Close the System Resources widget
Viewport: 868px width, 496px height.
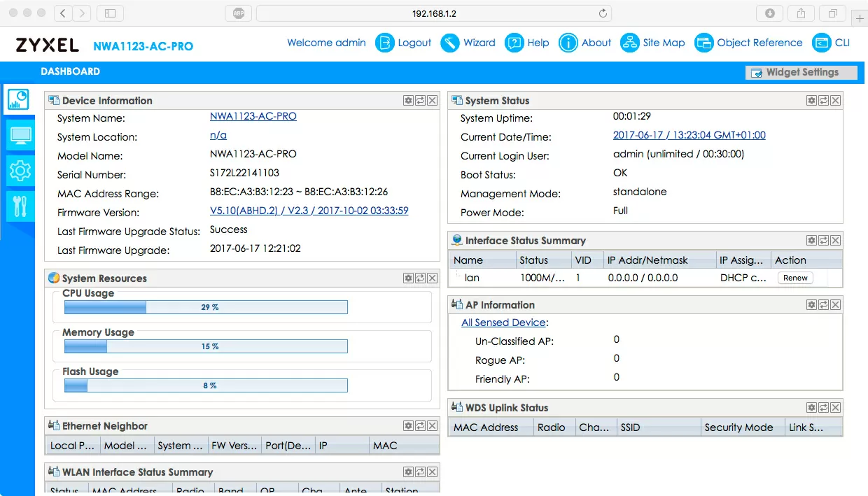[x=433, y=278]
